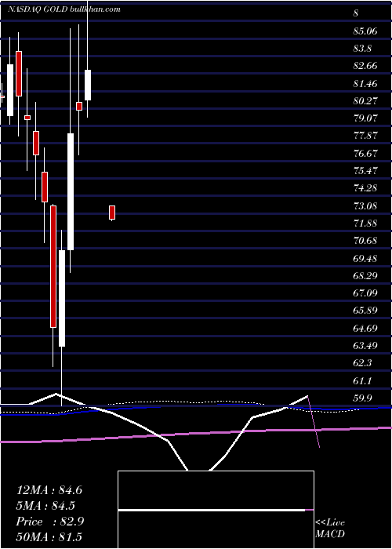Click the NASDAQ GOLD chart title

[64, 9]
